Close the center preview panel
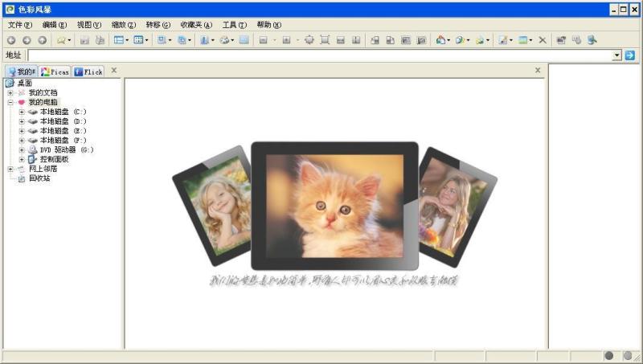Image resolution: width=643 pixels, height=364 pixels. pyautogui.click(x=539, y=71)
